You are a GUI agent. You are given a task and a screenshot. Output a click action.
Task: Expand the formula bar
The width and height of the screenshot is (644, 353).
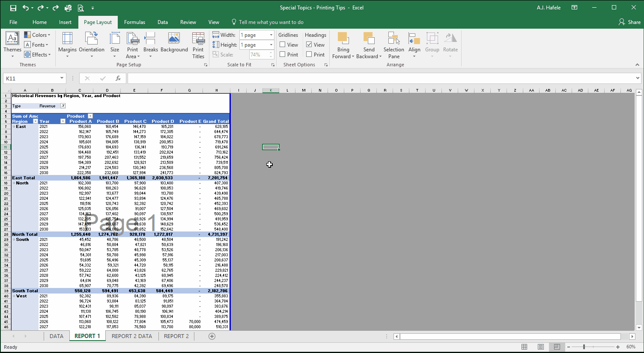(638, 78)
